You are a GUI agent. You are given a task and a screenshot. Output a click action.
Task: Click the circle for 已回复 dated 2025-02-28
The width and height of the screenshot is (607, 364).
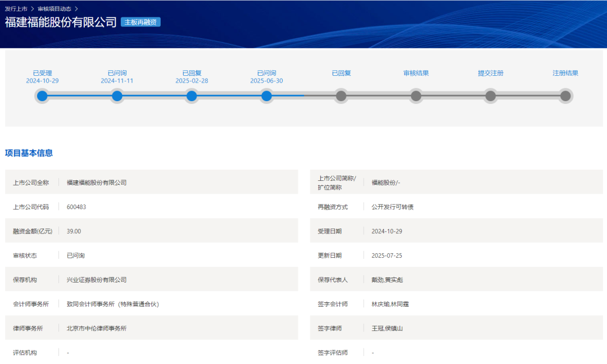(x=192, y=96)
